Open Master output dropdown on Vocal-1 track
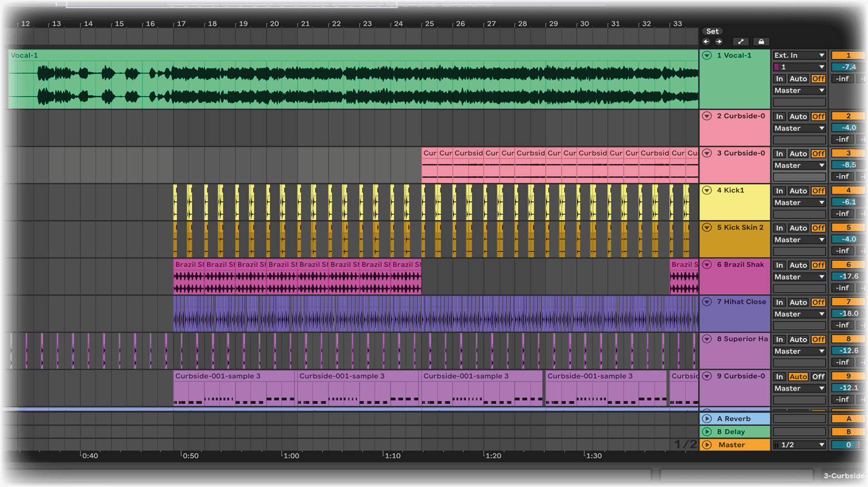Image resolution: width=868 pixels, height=487 pixels. pos(799,91)
